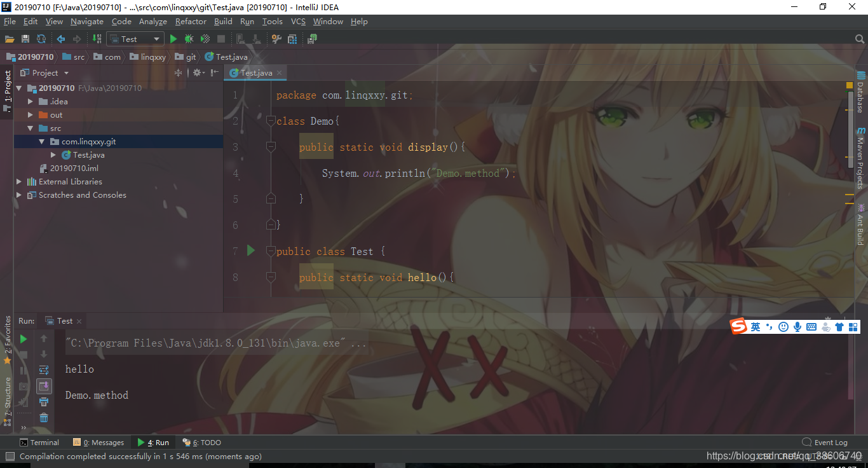Screen dimensions: 868x468
Task: Toggle tool window bars via bottom-left icon
Action: tap(10, 456)
